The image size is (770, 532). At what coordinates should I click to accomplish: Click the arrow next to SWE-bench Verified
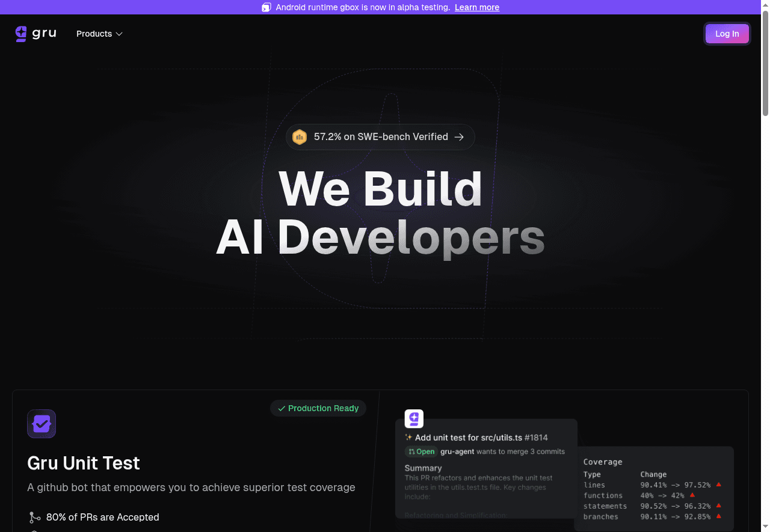(459, 137)
